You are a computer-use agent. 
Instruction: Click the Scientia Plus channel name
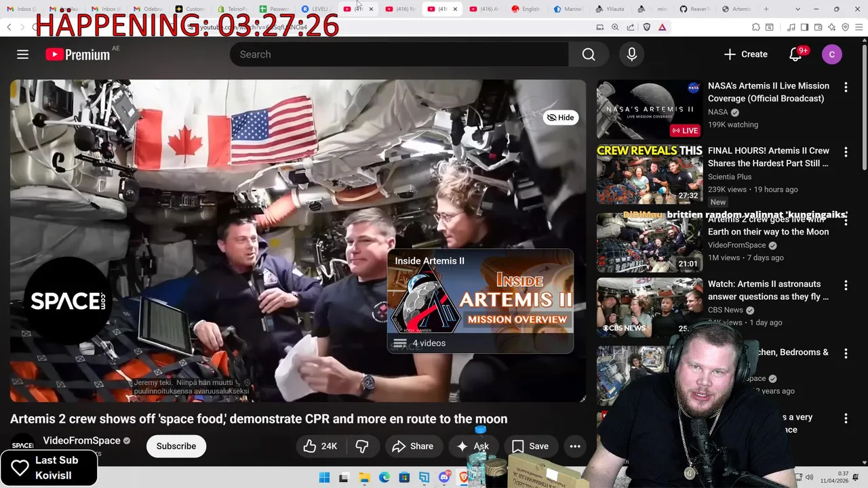coord(730,176)
